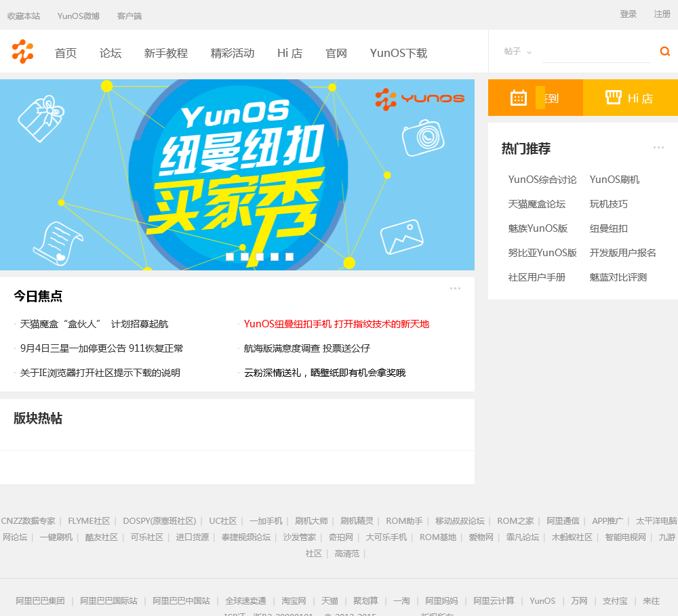The image size is (678, 616).
Task: Open 一加手机 friend link
Action: [266, 521]
